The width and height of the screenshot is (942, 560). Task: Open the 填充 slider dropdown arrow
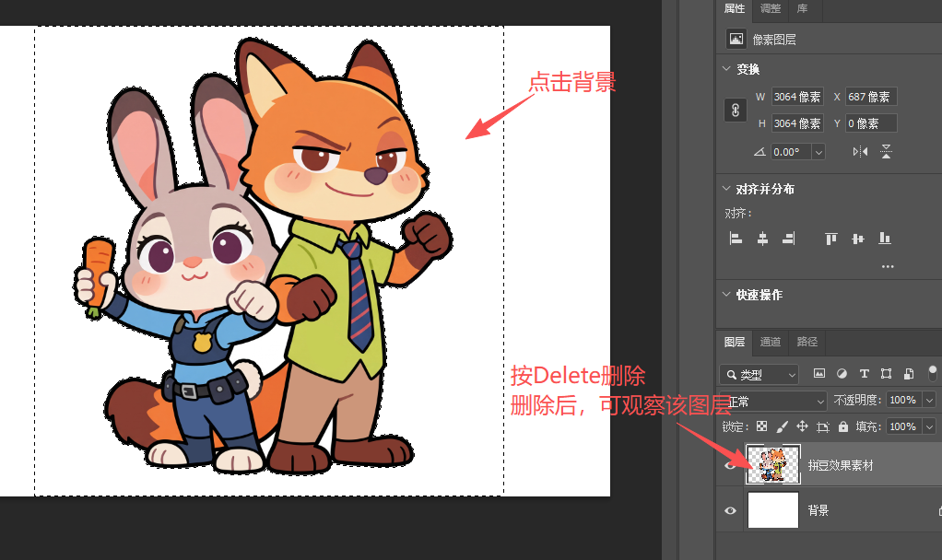tap(930, 426)
